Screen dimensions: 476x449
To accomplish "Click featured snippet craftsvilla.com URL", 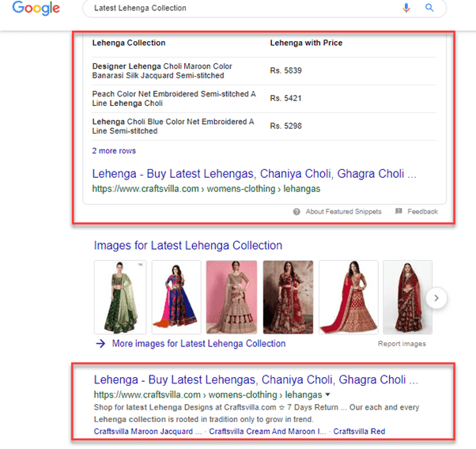I will 206,189.
